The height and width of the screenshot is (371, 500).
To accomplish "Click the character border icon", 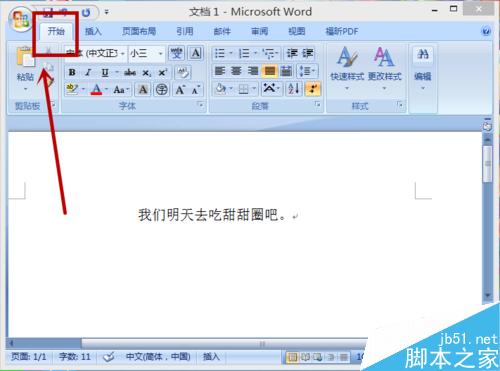I will coord(196,53).
